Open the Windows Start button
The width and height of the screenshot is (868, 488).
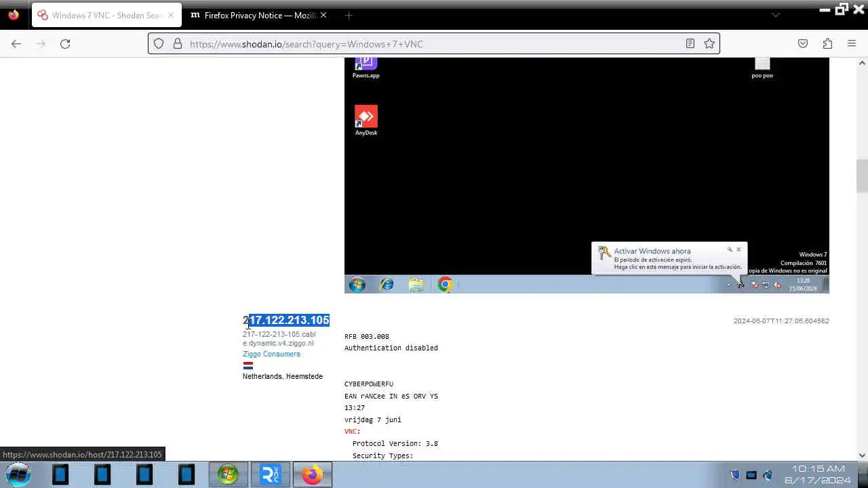tap(18, 474)
